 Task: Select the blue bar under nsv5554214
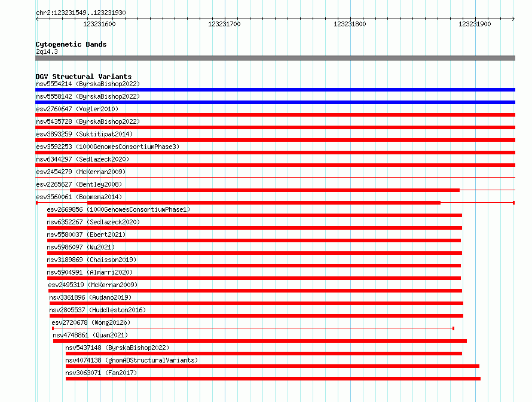point(275,90)
